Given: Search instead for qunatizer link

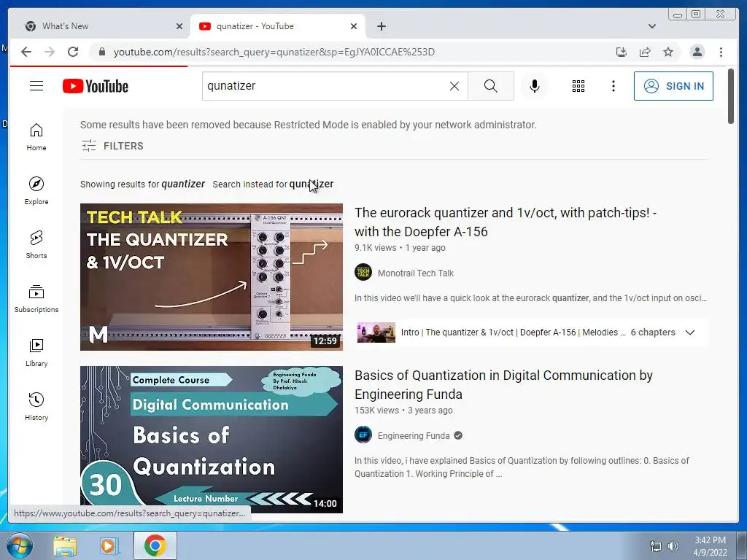Looking at the screenshot, I should coord(311,184).
